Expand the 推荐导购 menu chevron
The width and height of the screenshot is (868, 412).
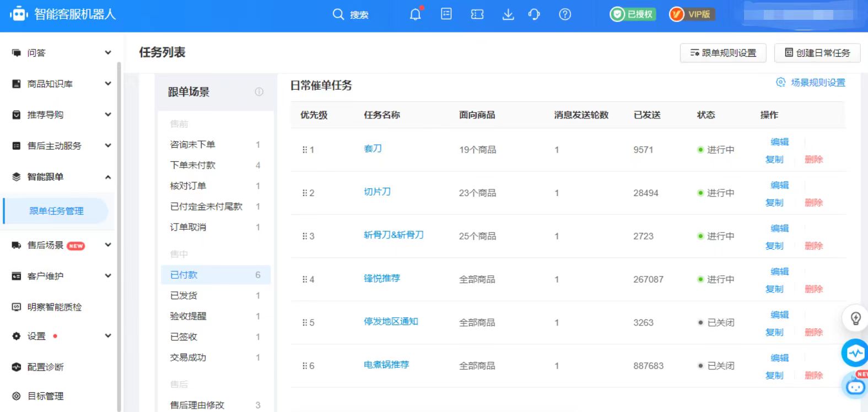[x=108, y=115]
